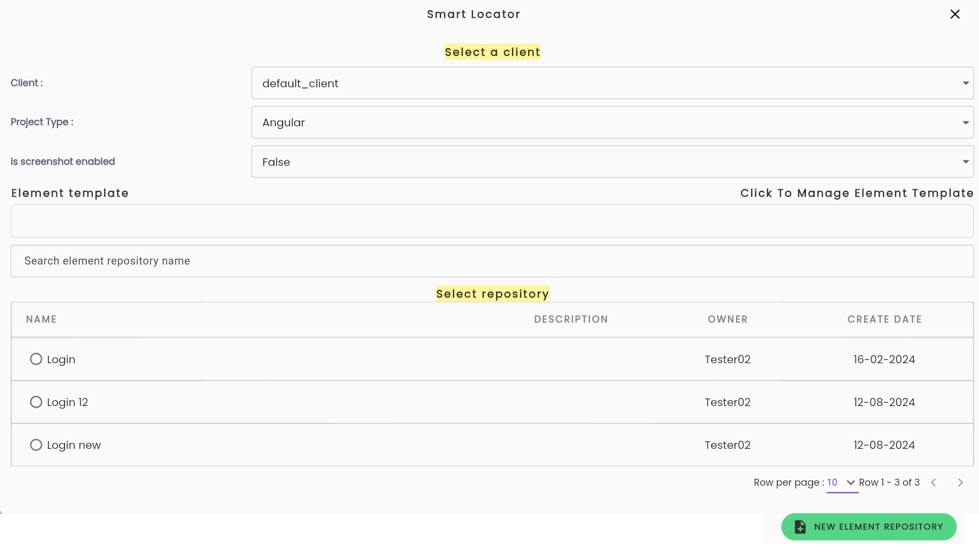979x560 pixels.
Task: Click Tester02 owner in Login new row
Action: click(727, 445)
